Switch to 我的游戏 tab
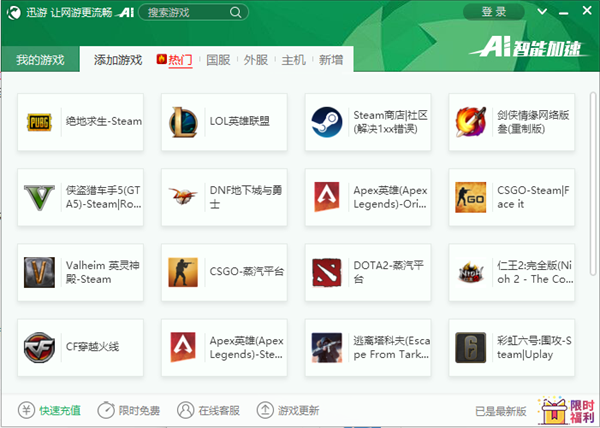Screen dimensions: 600x428 coord(40,60)
